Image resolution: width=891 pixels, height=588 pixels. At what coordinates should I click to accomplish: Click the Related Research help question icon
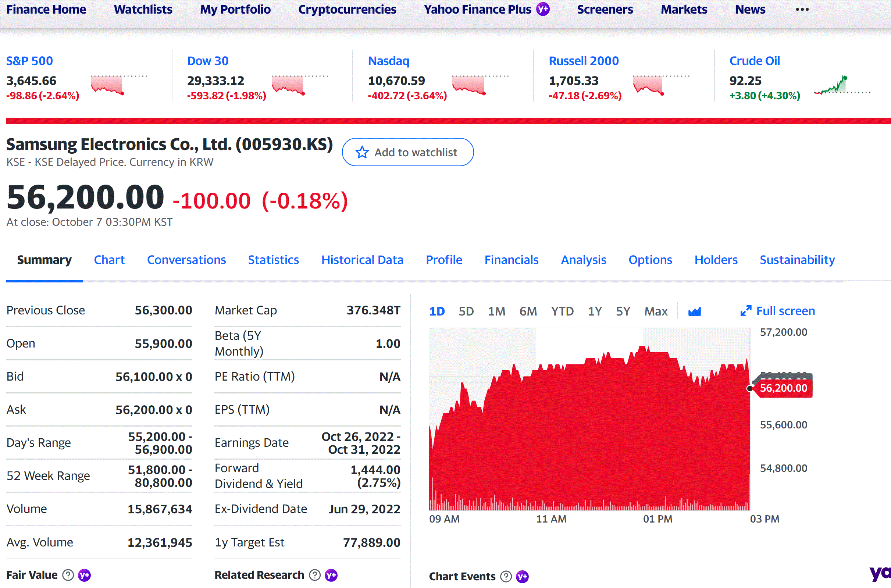315,575
